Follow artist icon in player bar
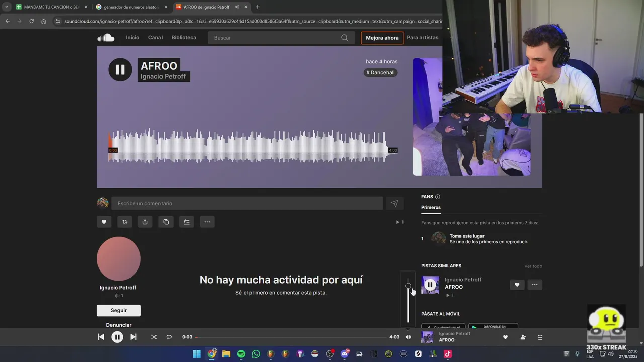The image size is (644, 362). [x=523, y=337]
